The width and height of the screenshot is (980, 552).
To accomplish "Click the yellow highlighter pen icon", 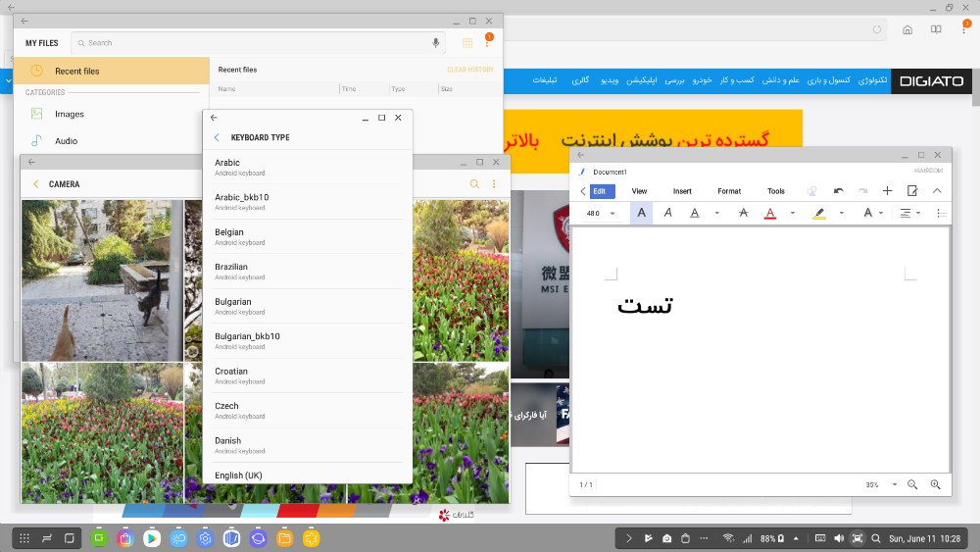I will 819,213.
